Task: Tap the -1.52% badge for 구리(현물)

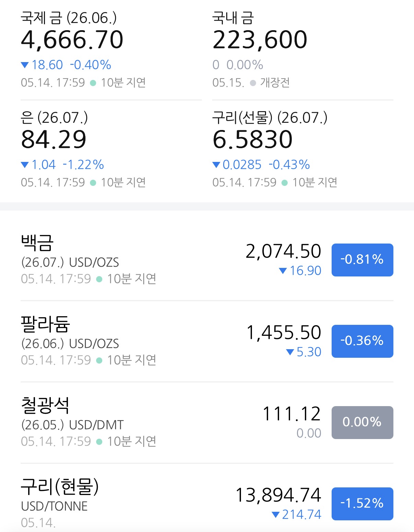Action: [x=362, y=504]
